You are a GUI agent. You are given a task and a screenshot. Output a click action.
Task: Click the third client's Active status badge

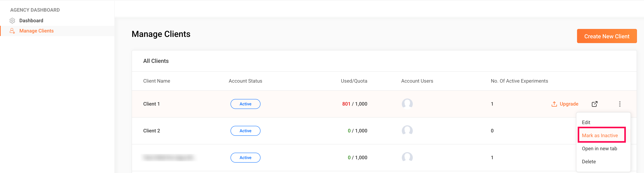click(245, 157)
